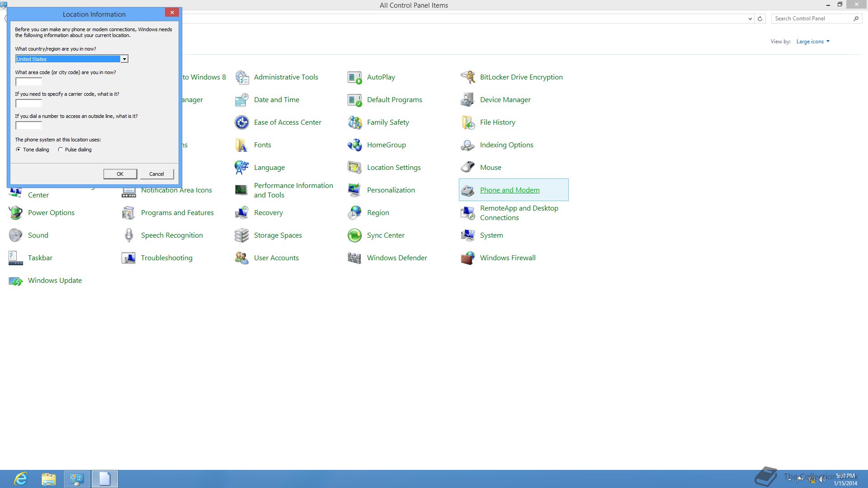This screenshot has width=868, height=488.
Task: Expand the address bar history dropdown arrow
Action: 750,19
